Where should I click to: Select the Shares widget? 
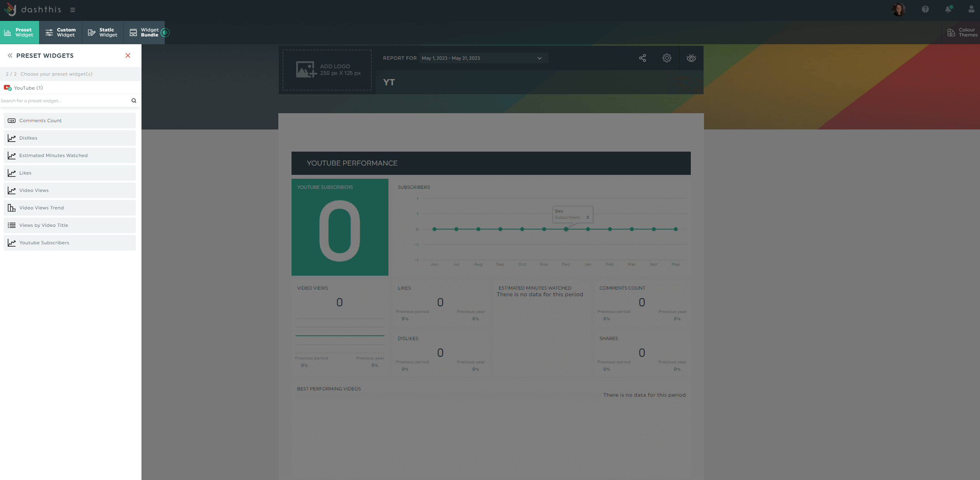click(x=642, y=353)
